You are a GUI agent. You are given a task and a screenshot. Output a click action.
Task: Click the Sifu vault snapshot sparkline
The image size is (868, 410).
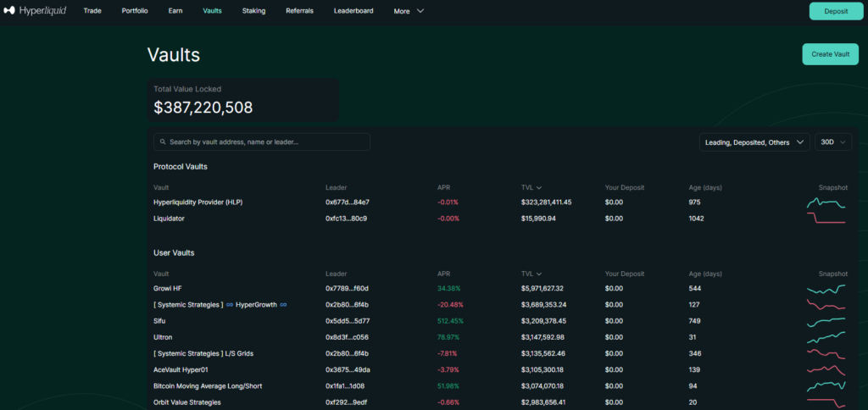(826, 321)
